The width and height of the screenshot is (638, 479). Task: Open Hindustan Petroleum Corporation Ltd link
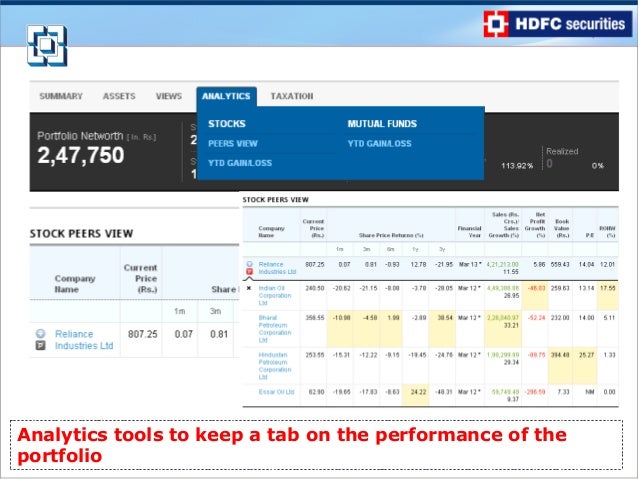tap(275, 366)
